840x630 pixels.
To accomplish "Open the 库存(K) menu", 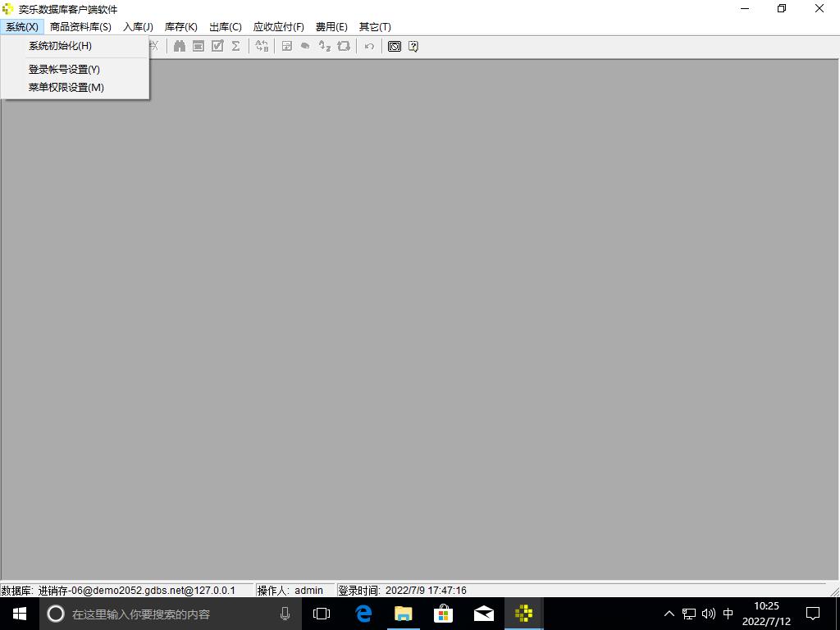I will 180,27.
